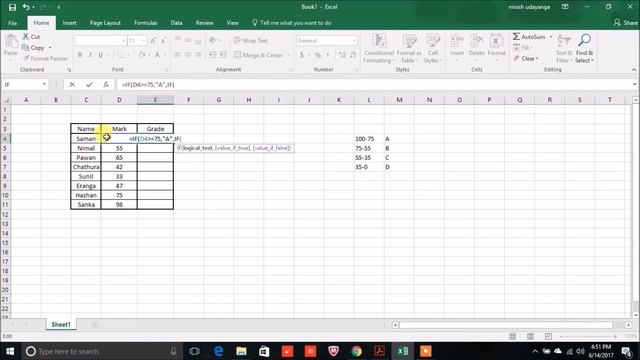Click the Windows search box

101,351
